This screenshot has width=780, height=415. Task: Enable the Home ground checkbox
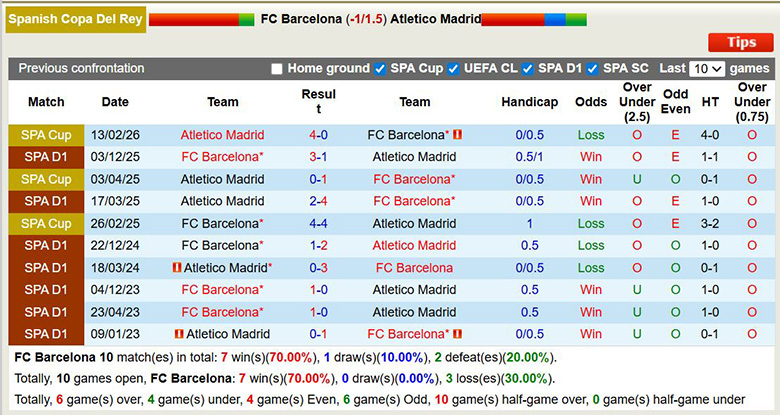point(277,69)
